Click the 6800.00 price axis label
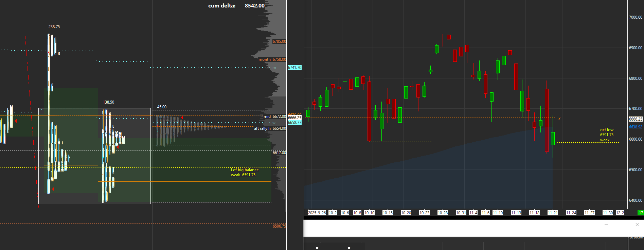The image size is (644, 250). [x=636, y=78]
